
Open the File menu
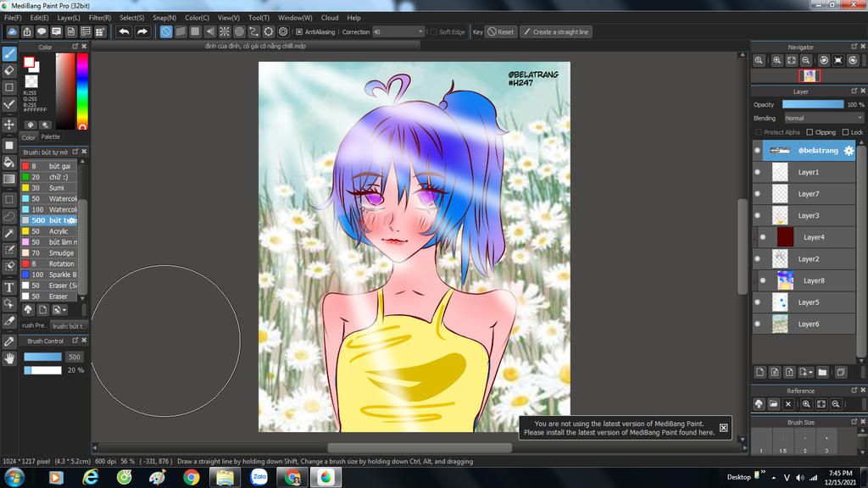[x=13, y=18]
